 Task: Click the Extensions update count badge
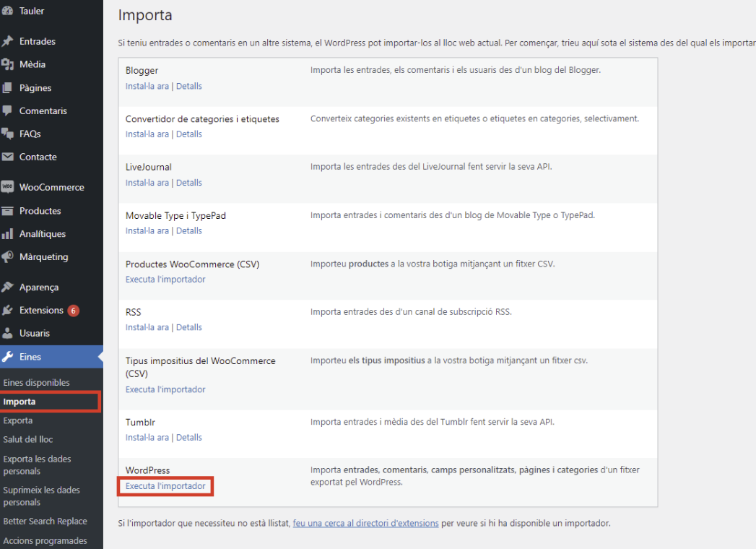tap(73, 311)
